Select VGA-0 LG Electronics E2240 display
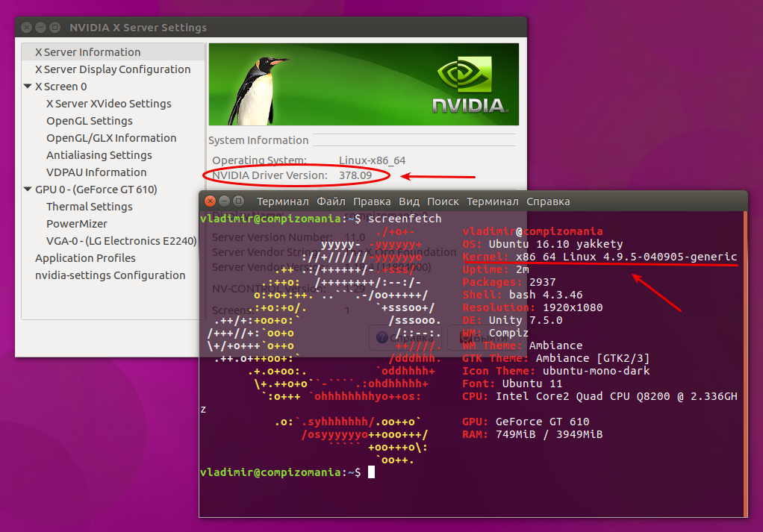 click(x=121, y=241)
